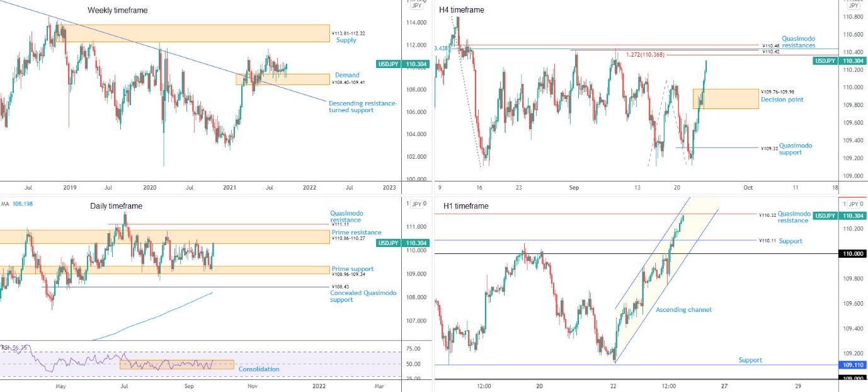Click the '¥108.96-109.34' range text
Viewport: 868px width, 392px height.
pyautogui.click(x=348, y=275)
